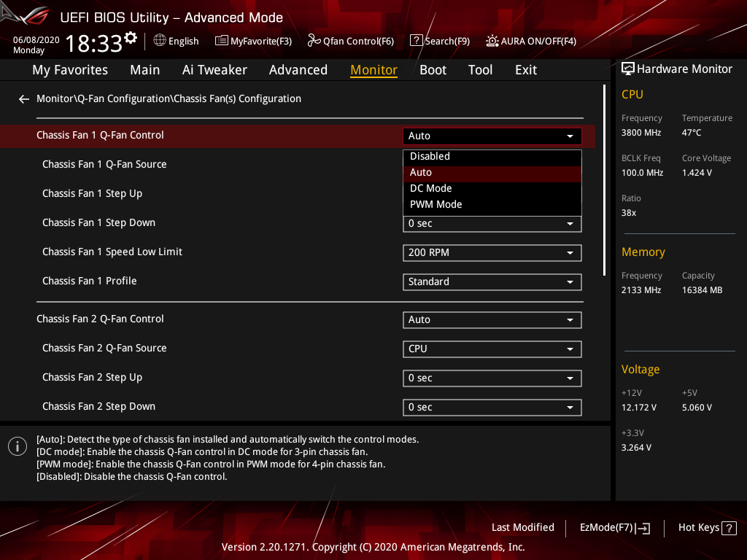Toggle AURA ON/OFF(F4)

click(x=531, y=41)
